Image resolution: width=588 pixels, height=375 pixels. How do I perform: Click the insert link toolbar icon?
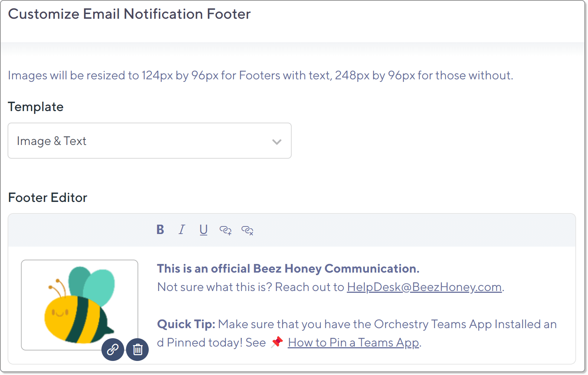click(226, 230)
